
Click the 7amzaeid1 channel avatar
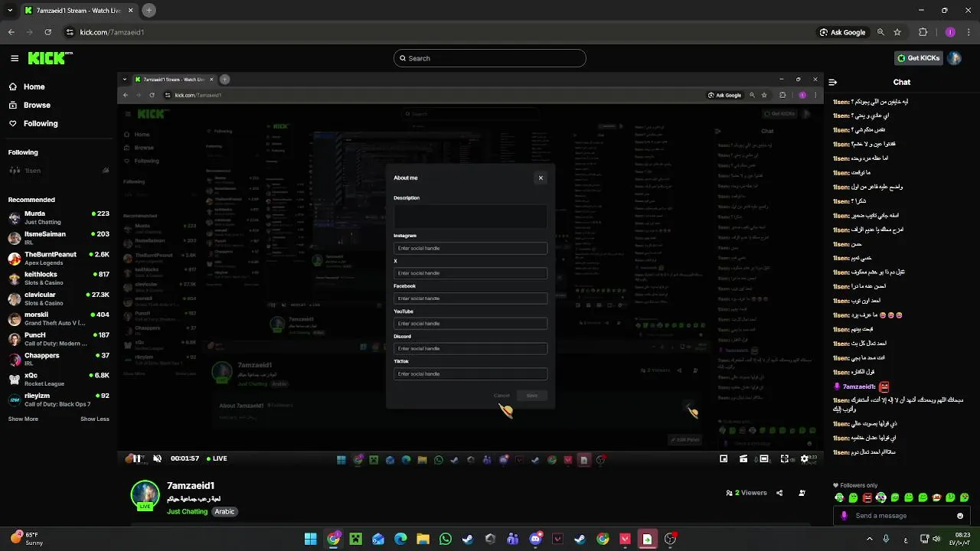coord(145,495)
